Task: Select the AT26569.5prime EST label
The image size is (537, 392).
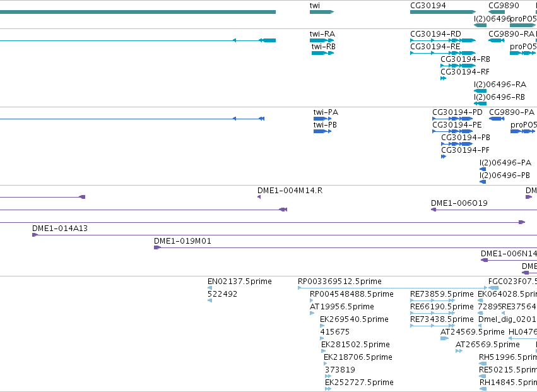Action: (x=487, y=345)
